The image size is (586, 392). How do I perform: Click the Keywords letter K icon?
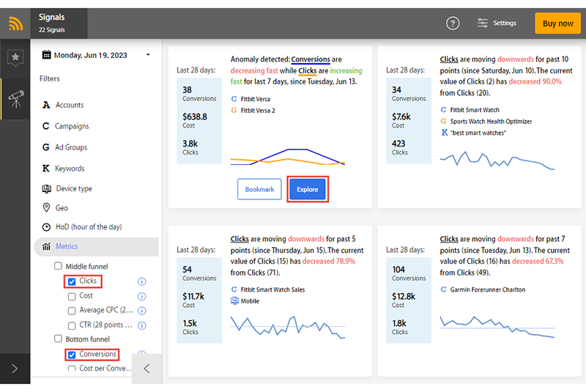[46, 169]
